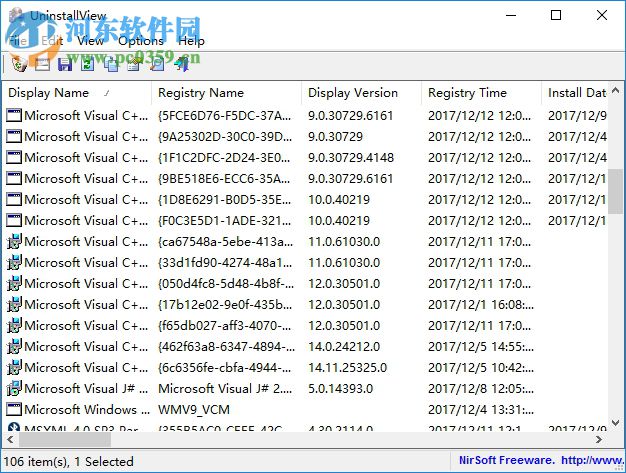Click the Exit toolbar icon

(x=182, y=64)
